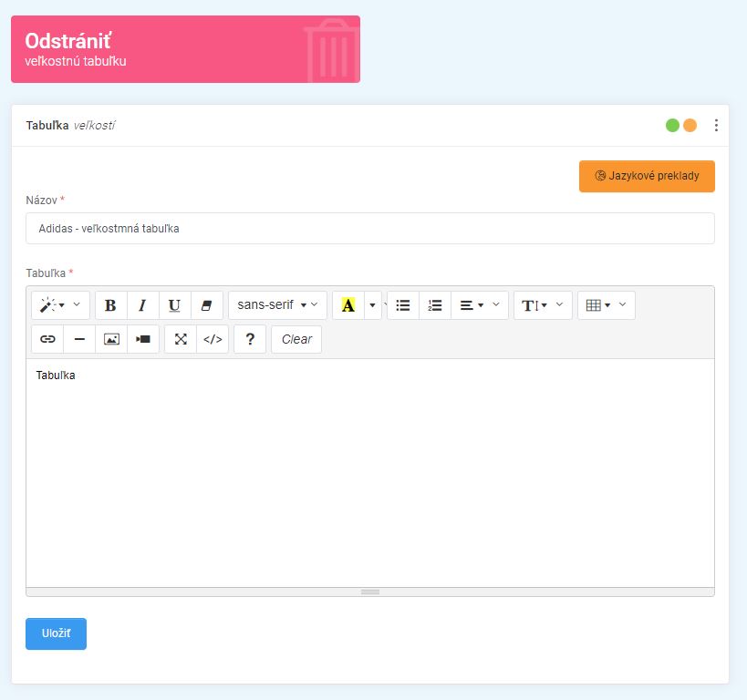Switch editor to fullscreen mode
The image size is (747, 700).
coord(181,339)
